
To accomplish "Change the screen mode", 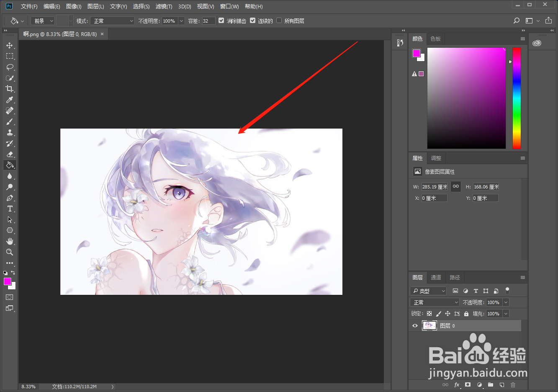I will (10, 308).
